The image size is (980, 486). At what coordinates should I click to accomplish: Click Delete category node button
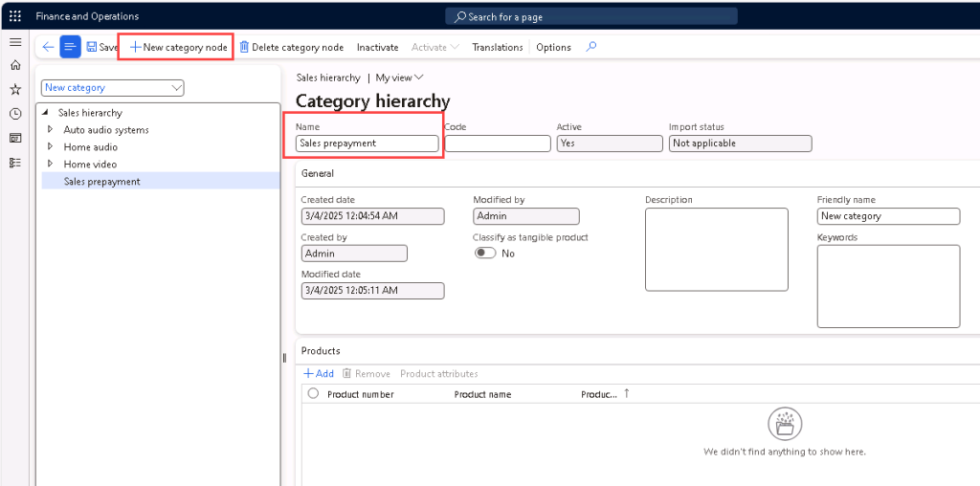pos(291,47)
